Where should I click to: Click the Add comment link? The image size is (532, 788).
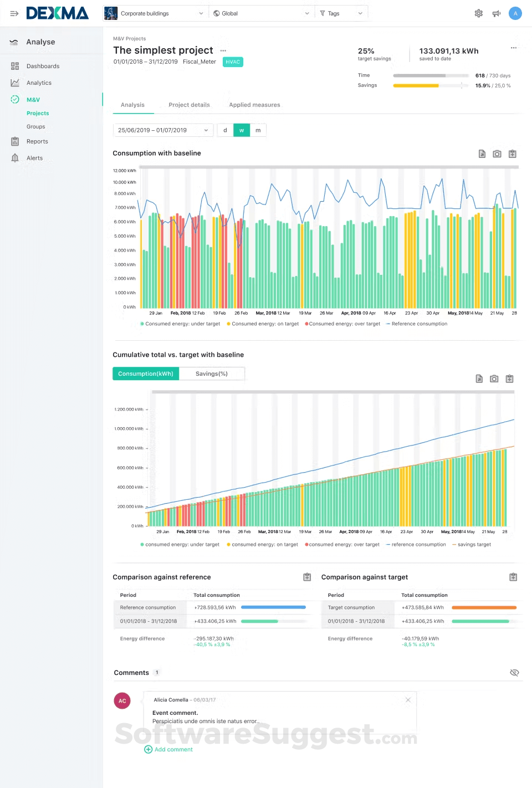tap(173, 749)
